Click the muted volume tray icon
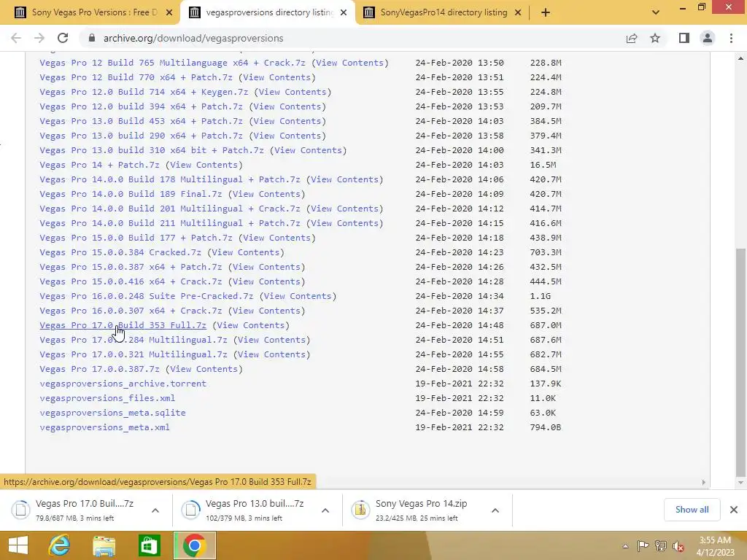The width and height of the screenshot is (747, 560). [678, 546]
